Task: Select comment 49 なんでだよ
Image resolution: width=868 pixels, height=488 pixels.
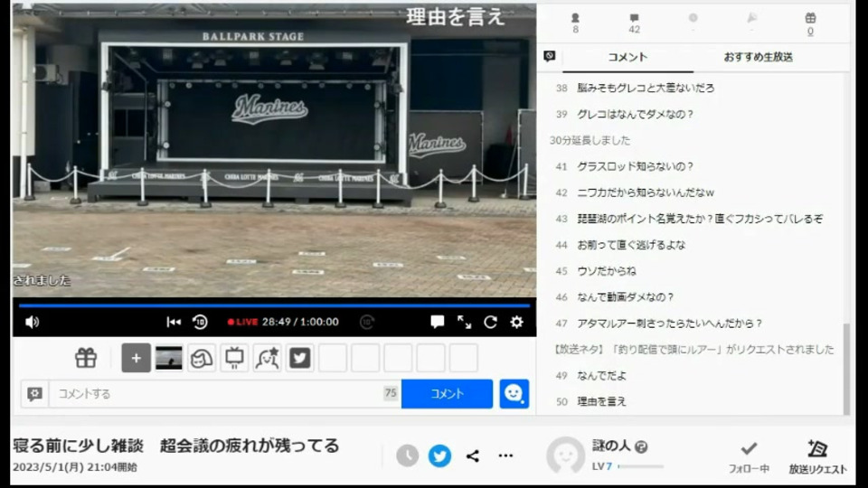Action: 602,376
